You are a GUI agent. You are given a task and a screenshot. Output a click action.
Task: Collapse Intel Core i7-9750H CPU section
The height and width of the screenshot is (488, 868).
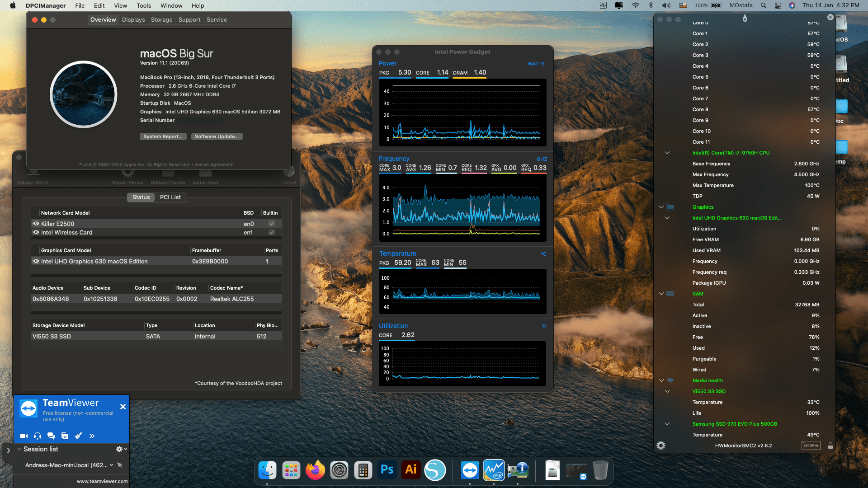[x=667, y=153]
